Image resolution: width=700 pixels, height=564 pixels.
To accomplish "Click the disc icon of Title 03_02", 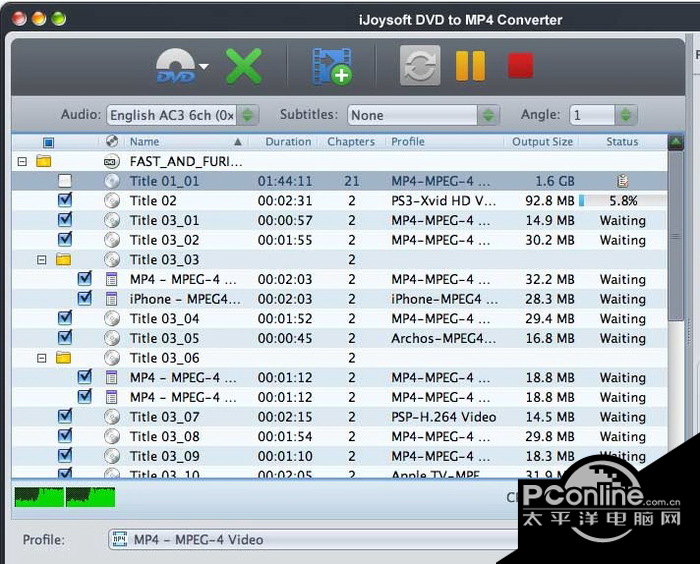I will pos(112,240).
